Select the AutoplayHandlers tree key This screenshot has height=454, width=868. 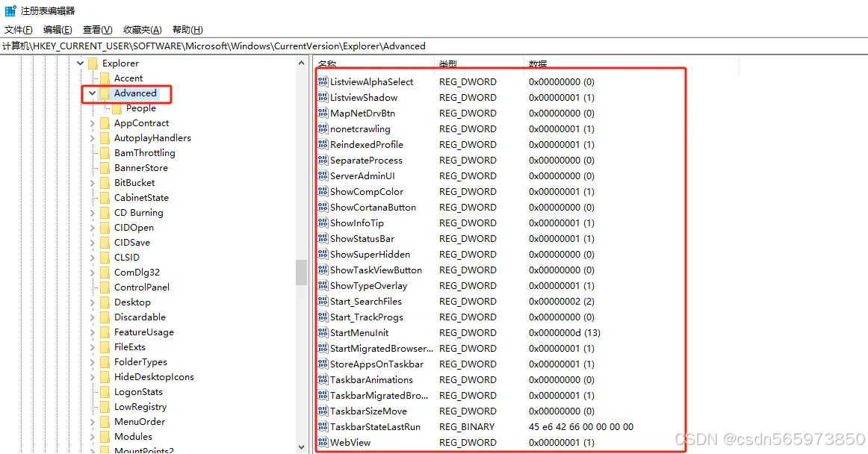pyautogui.click(x=152, y=138)
